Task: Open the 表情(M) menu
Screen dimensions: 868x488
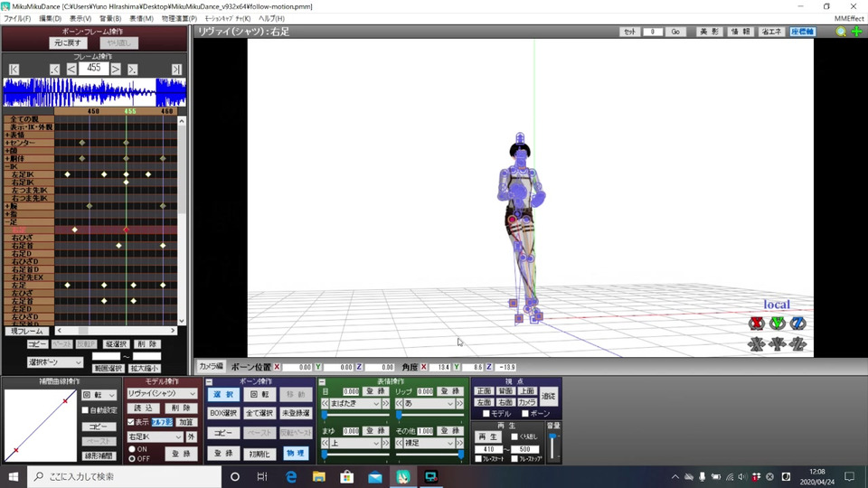Action: [x=141, y=18]
